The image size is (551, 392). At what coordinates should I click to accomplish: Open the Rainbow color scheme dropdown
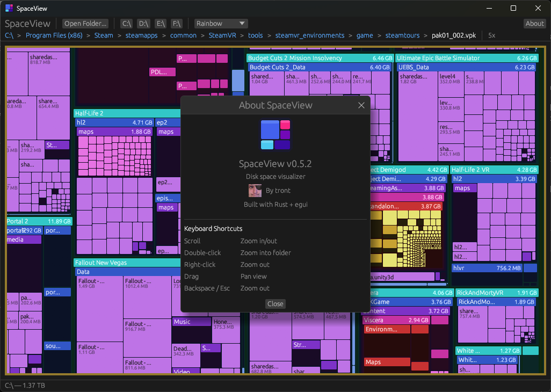click(220, 23)
